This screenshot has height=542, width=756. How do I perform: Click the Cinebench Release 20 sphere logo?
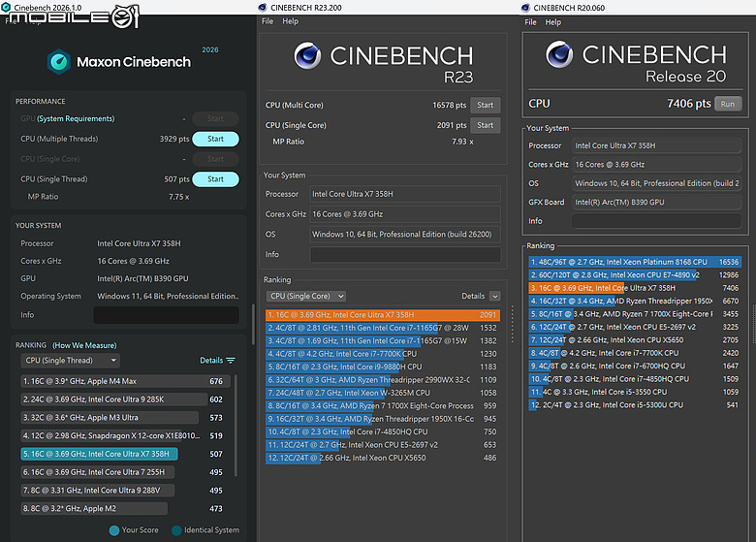[x=559, y=54]
